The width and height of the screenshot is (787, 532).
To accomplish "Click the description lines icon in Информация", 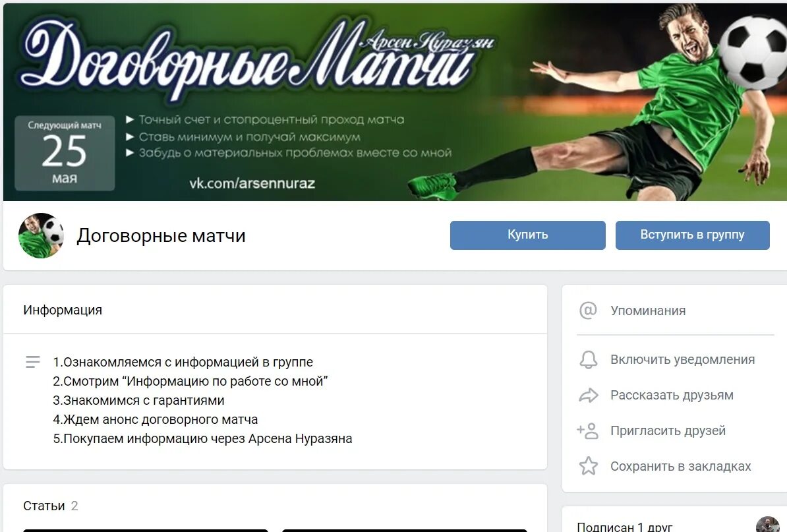I will point(32,362).
